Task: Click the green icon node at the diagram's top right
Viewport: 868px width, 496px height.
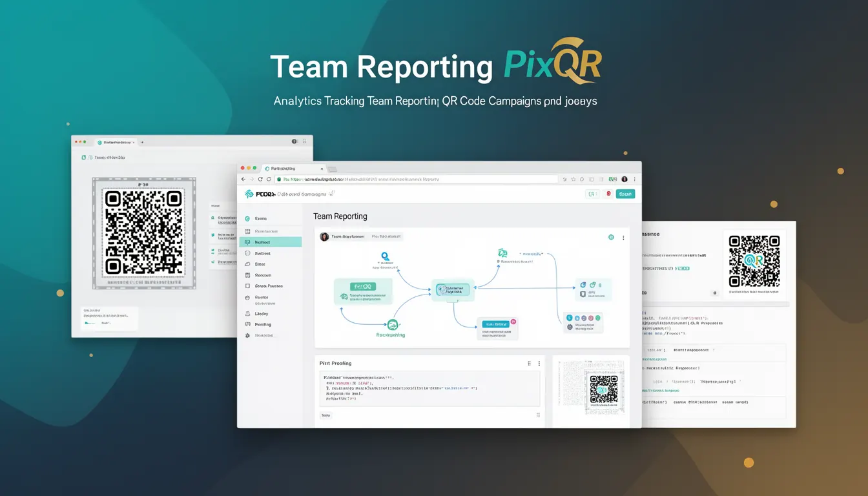Action: pos(502,253)
